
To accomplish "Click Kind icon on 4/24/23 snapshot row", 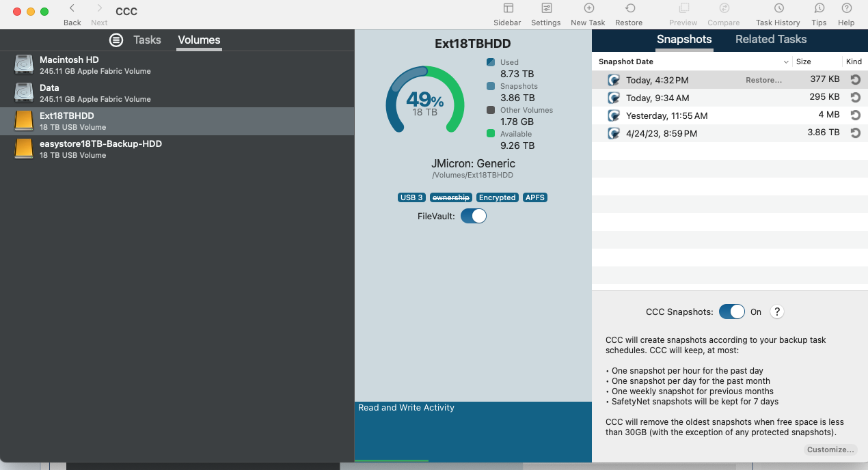I will tap(855, 133).
